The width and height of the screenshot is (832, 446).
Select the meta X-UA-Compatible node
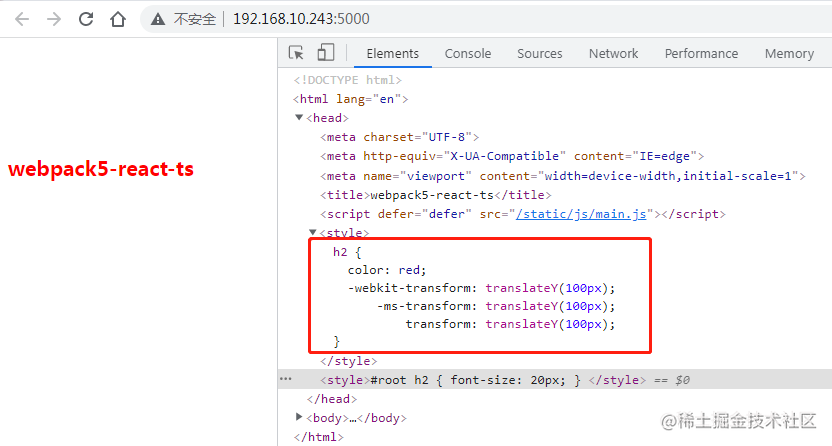coord(512,156)
